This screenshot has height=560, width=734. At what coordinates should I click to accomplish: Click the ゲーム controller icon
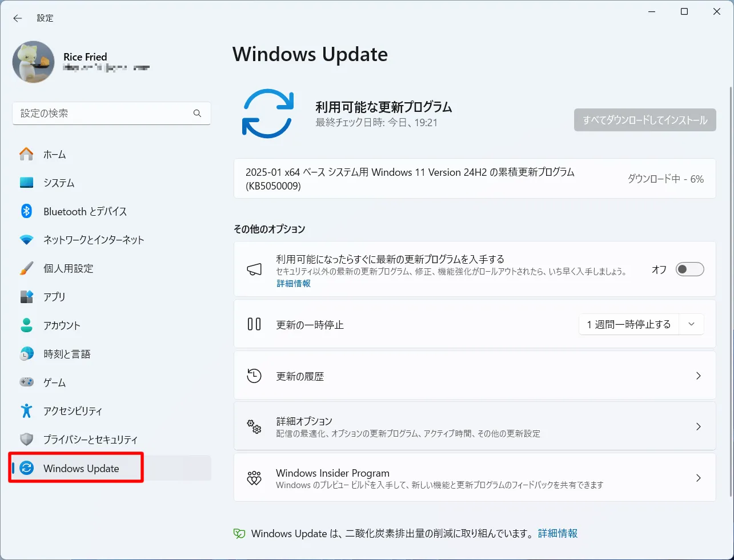(x=26, y=382)
